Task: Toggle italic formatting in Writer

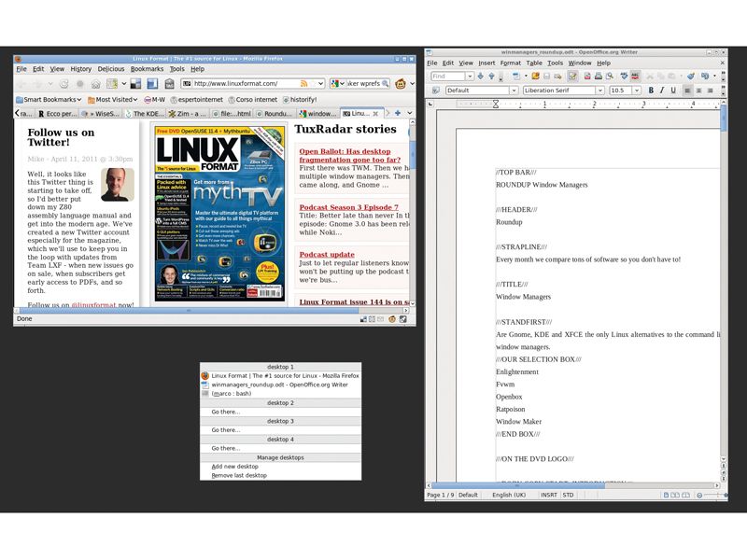Action: (661, 91)
